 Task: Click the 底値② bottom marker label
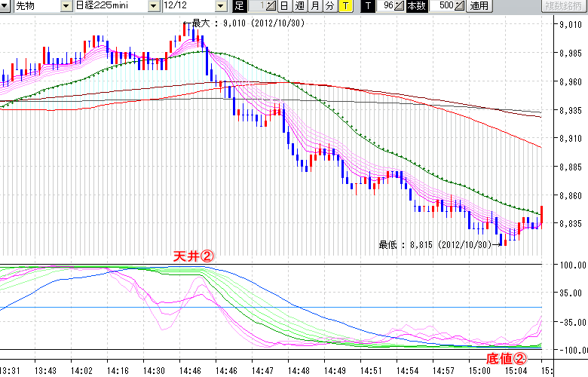tap(503, 357)
